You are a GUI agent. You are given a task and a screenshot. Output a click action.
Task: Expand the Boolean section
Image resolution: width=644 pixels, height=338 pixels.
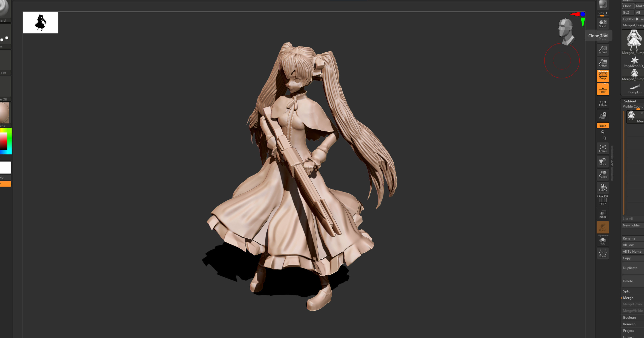click(629, 318)
